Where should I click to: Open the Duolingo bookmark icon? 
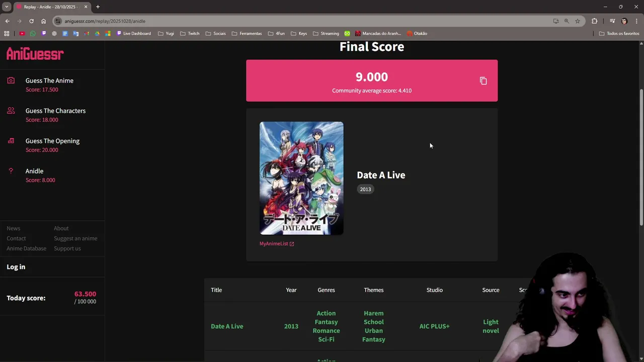[347, 33]
